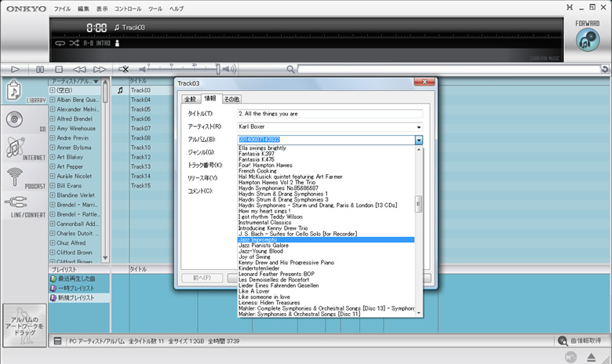Click the quiet speaker icon at slider start
Screen dimensions: 612x364
click(143, 70)
